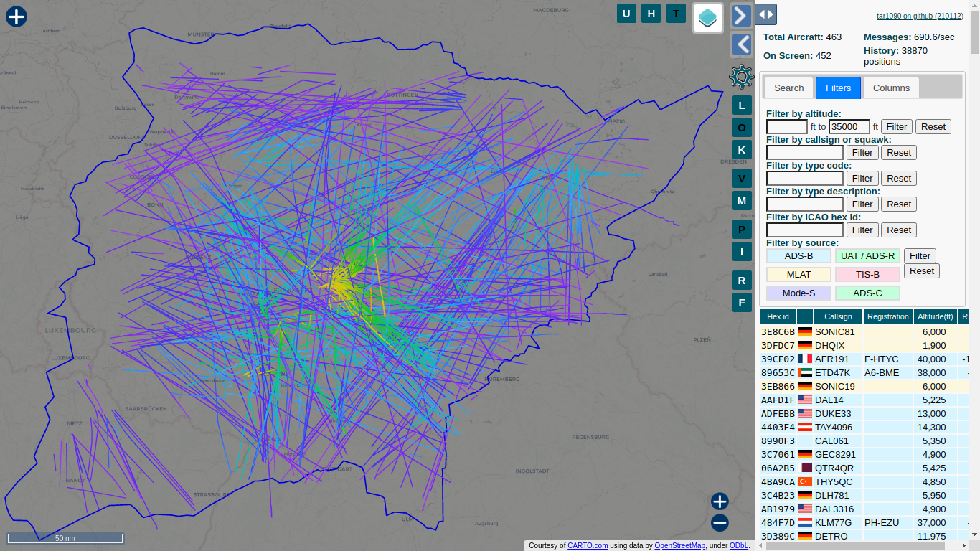Click the right-pointing arrow button near top
Image resolution: width=980 pixels, height=551 pixels.
pos(741,14)
